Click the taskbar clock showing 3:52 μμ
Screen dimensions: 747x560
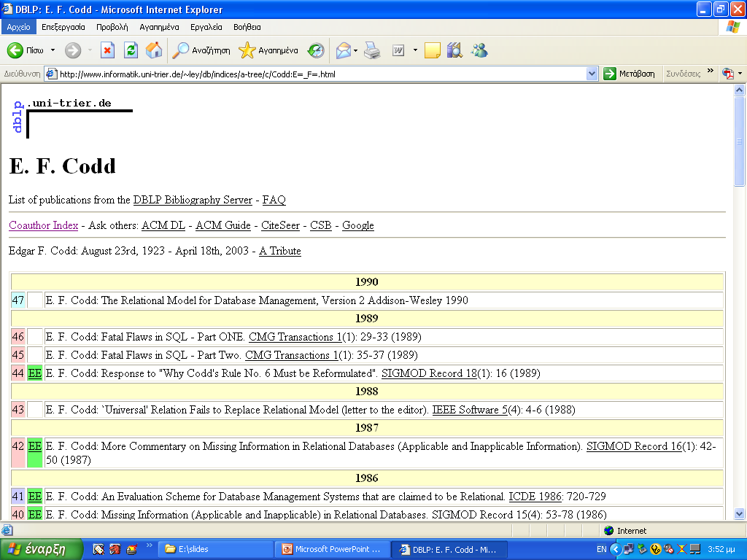723,550
